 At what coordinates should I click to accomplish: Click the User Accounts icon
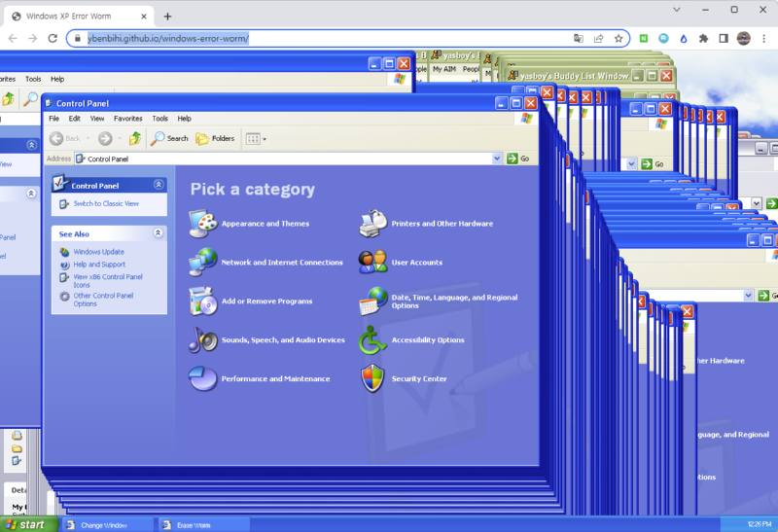tap(373, 263)
